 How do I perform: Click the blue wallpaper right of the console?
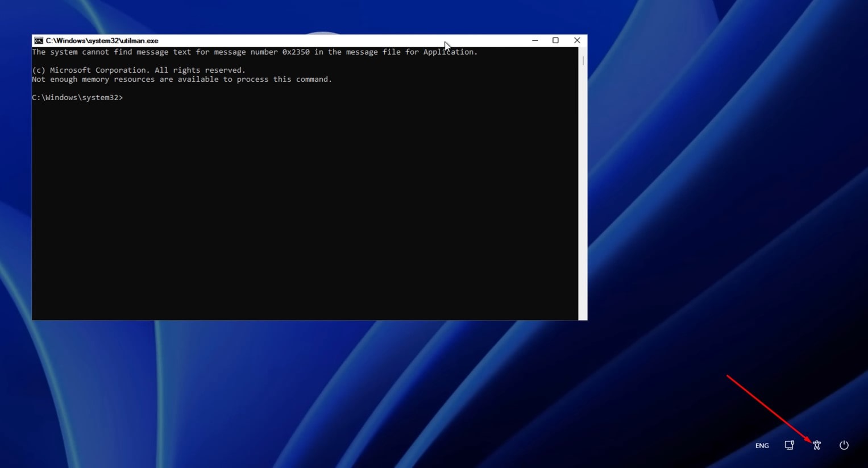(x=711, y=171)
